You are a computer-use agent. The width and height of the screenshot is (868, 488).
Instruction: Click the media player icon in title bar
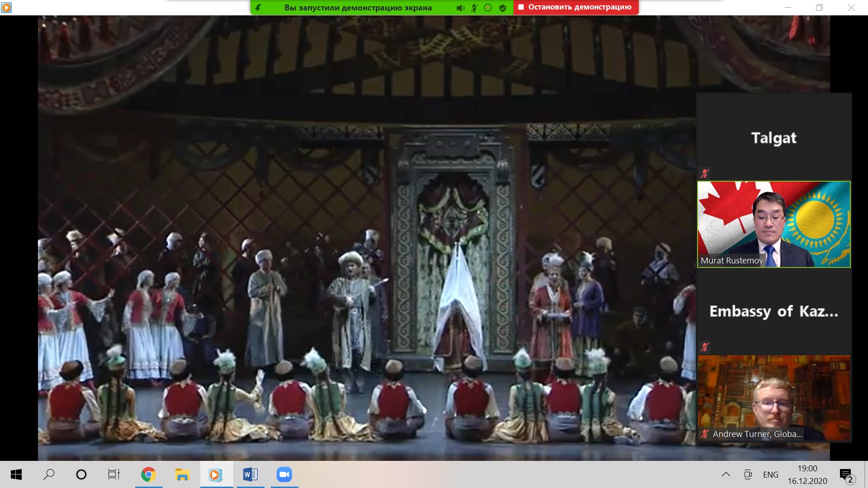click(6, 7)
